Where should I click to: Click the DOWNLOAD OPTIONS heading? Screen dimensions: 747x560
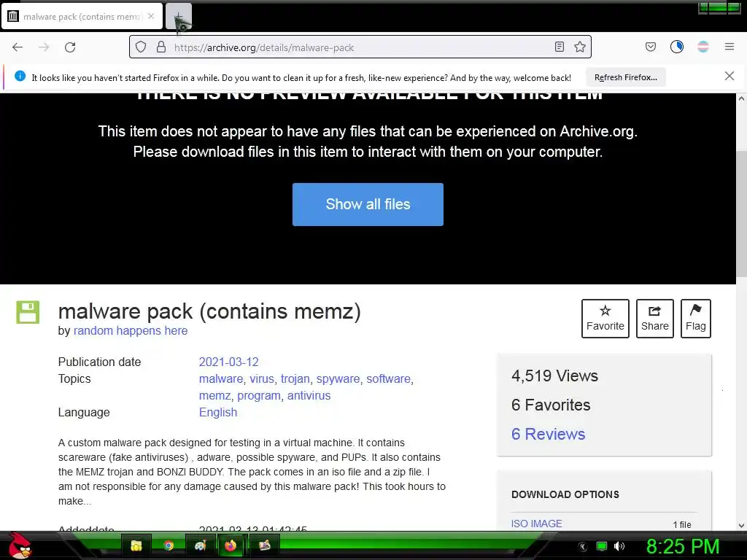pyautogui.click(x=565, y=494)
